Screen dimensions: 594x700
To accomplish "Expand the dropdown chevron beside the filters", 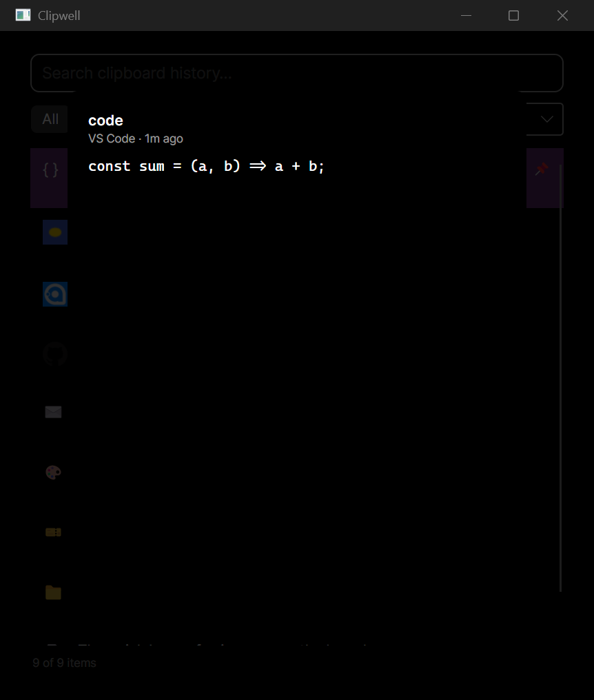I will tap(546, 119).
